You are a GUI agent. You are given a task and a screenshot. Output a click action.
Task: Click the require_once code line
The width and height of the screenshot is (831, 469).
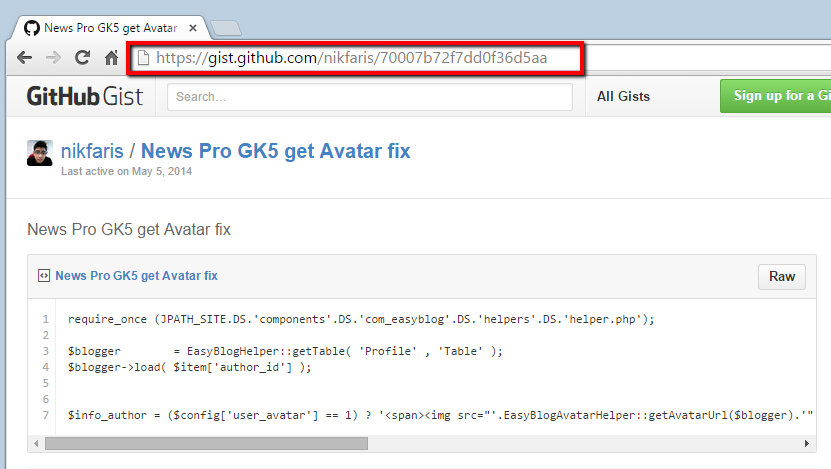(361, 320)
